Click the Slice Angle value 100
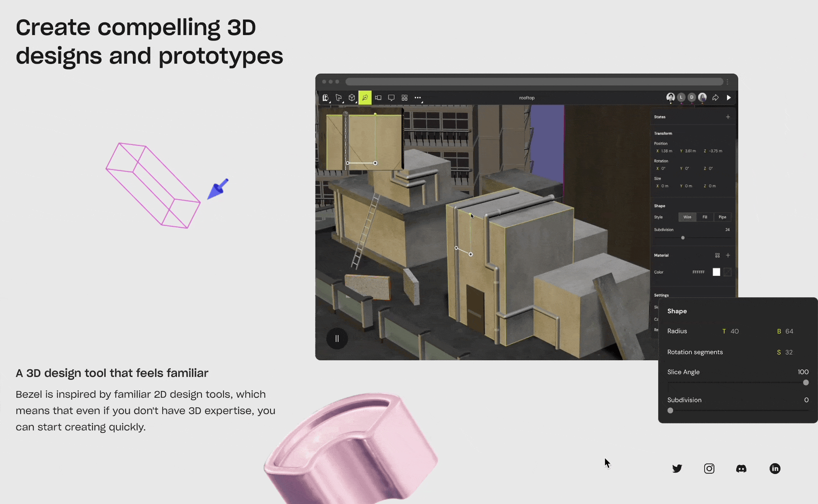818x504 pixels. pyautogui.click(x=803, y=372)
